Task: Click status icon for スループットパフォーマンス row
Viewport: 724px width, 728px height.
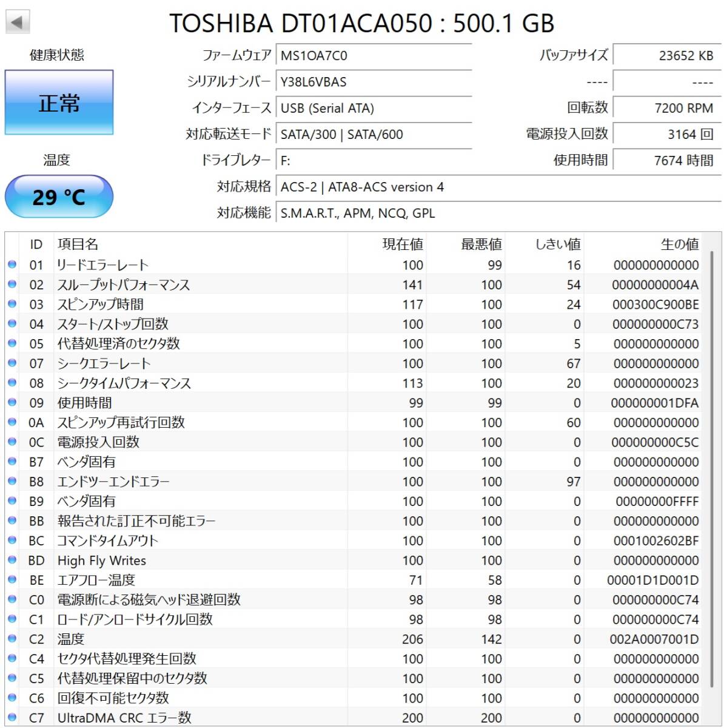Action: (12, 285)
